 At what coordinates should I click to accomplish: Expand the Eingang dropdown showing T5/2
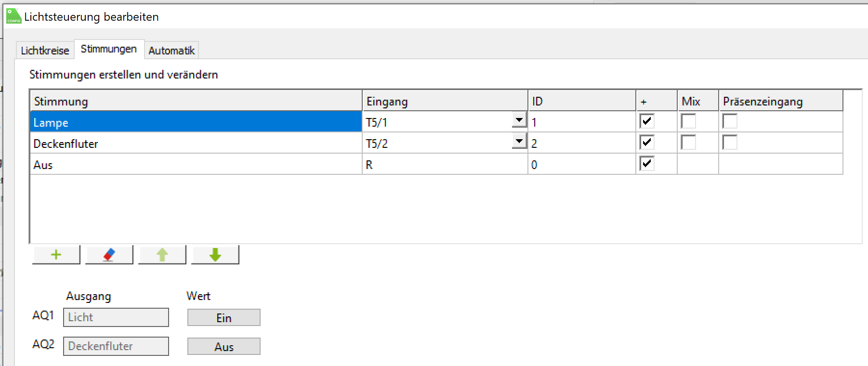[519, 141]
